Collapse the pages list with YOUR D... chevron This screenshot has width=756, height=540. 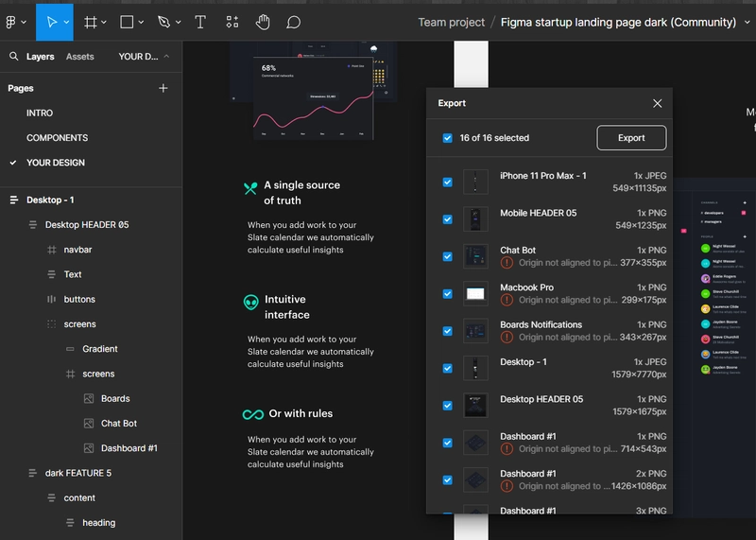pos(166,57)
